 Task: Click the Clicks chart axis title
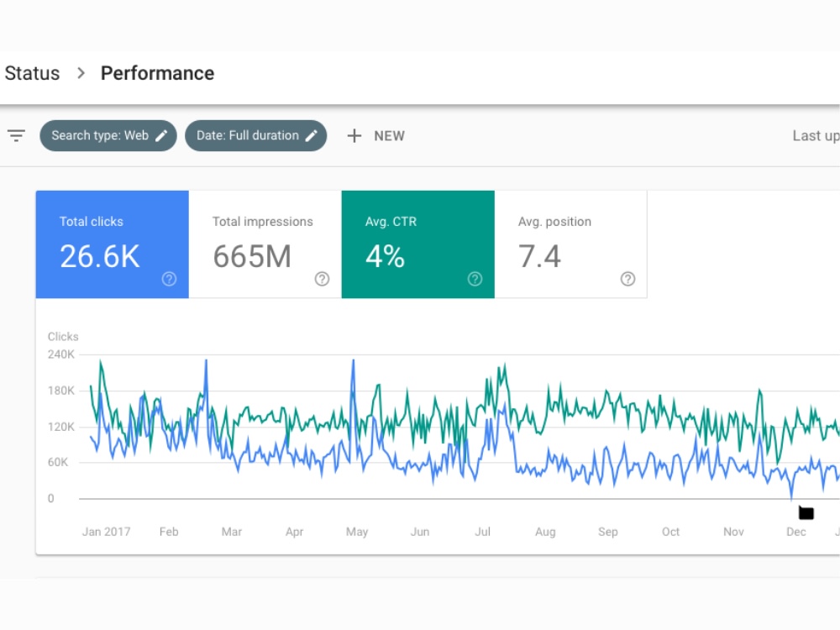point(63,337)
